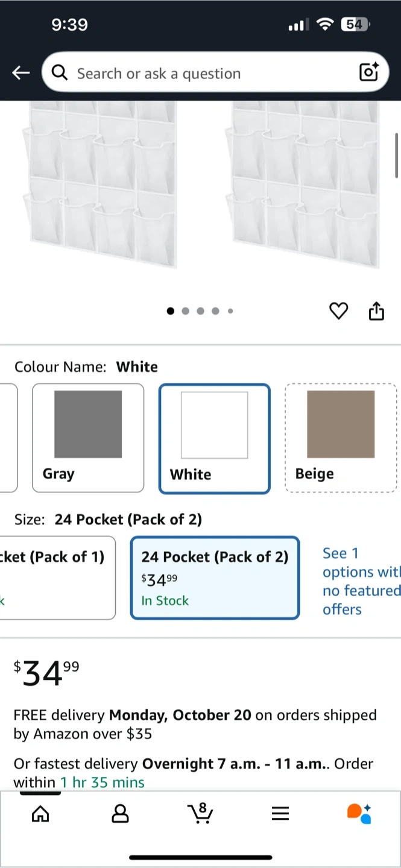The image size is (401, 868).
Task: Tap the gray colour swatch square
Action: 88,424
